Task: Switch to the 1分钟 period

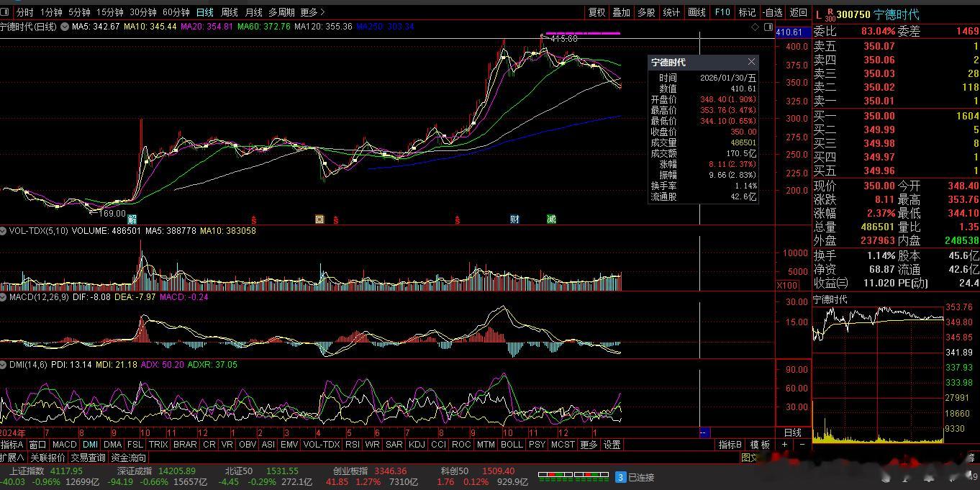Action: [x=51, y=12]
